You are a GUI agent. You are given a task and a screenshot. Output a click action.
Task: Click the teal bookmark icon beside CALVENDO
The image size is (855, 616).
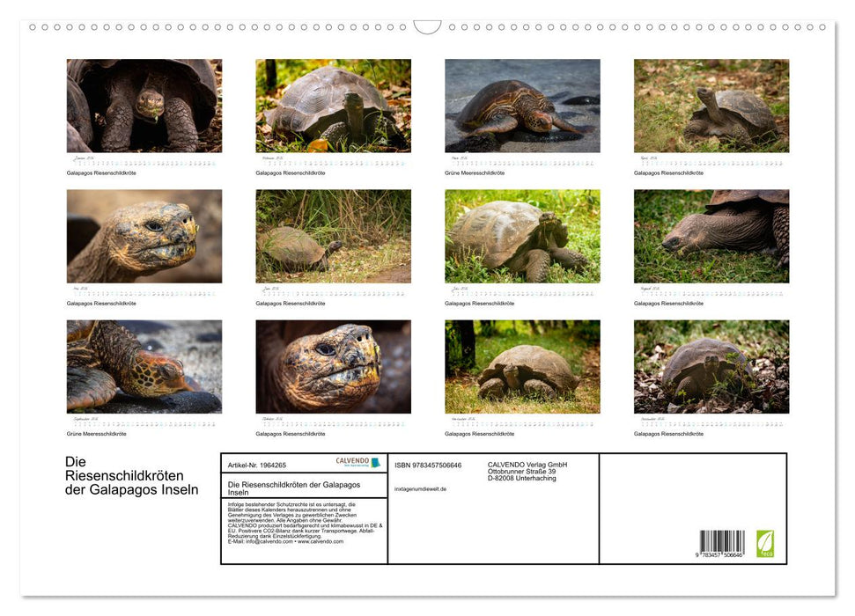pyautogui.click(x=375, y=461)
